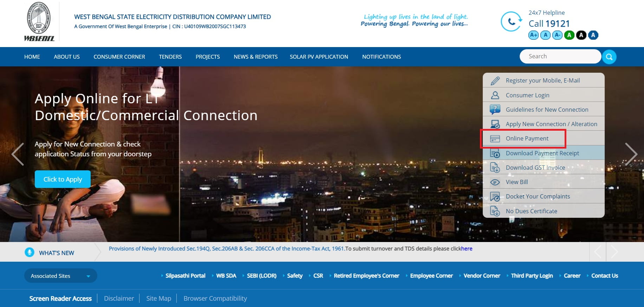This screenshot has width=644, height=307.
Task: Click the 'here' link in news ticker
Action: pos(467,249)
